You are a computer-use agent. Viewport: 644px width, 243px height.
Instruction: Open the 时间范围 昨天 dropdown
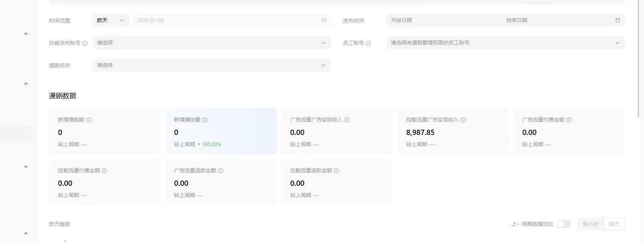point(110,20)
